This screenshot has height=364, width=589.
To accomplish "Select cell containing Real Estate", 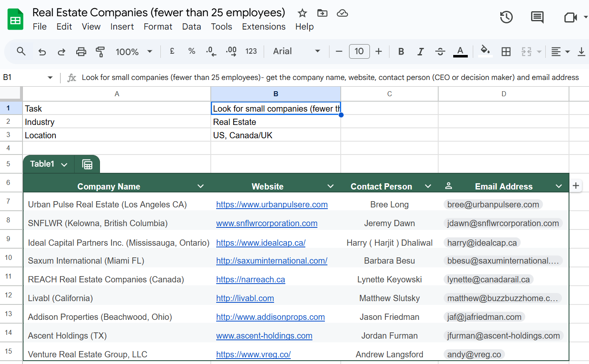I will pos(276,122).
